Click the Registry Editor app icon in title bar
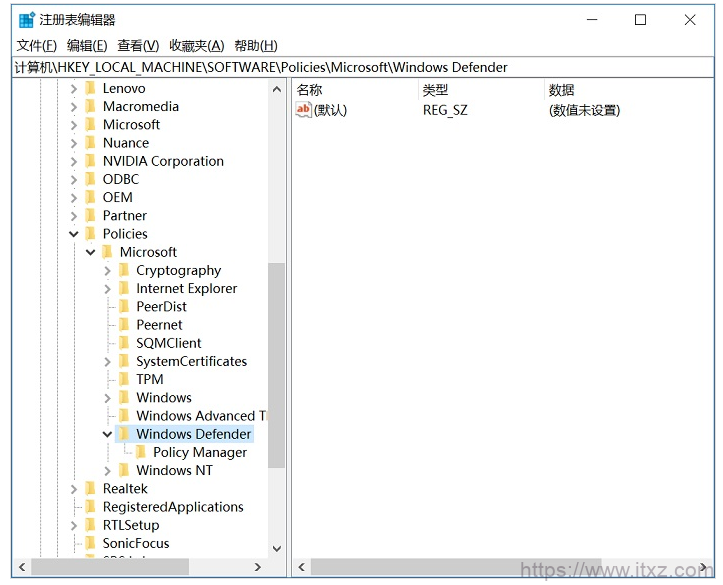Viewport: 723px width, 585px height. coord(27,20)
